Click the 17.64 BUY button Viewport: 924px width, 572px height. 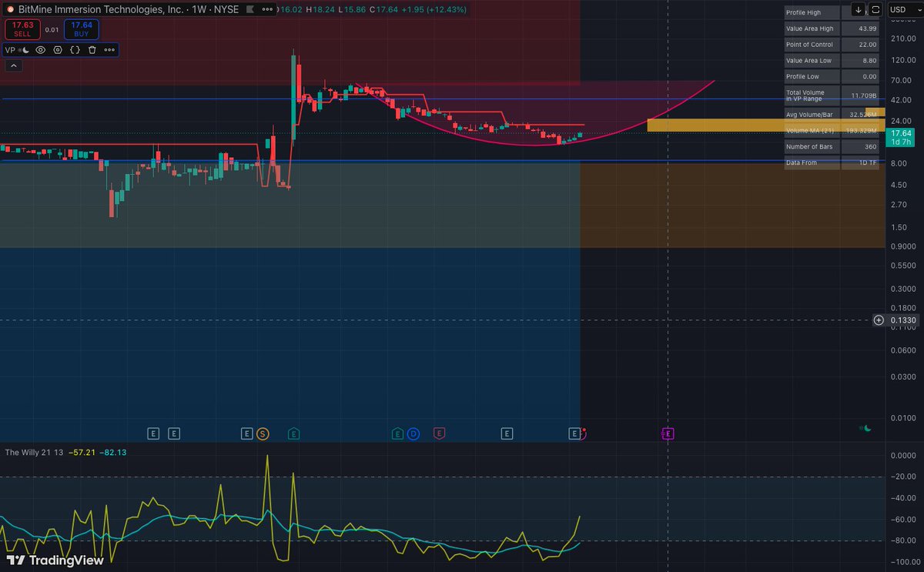(81, 29)
